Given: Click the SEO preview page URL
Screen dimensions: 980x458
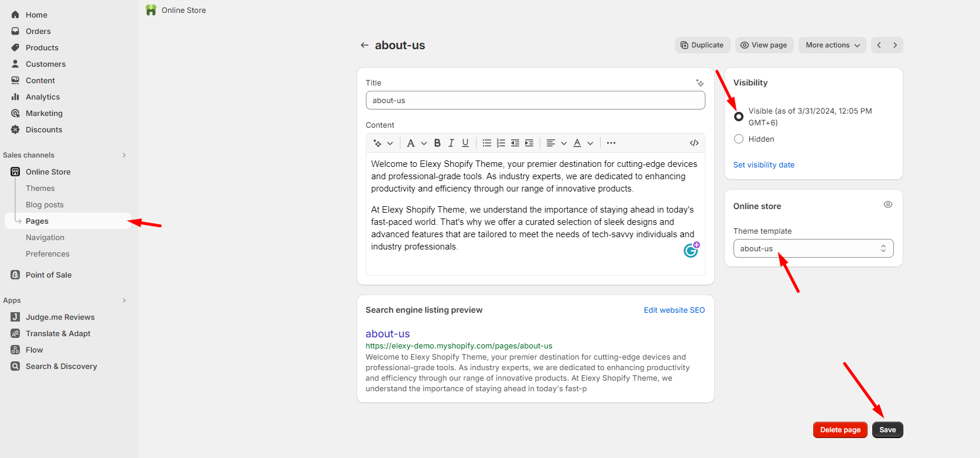Looking at the screenshot, I should point(459,346).
